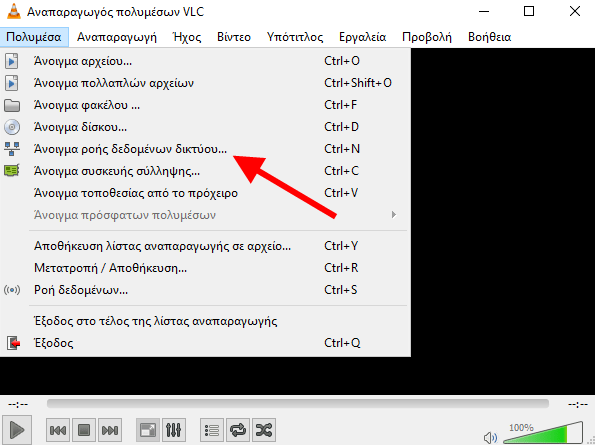Open the Υπότιτλος menu
Image resolution: width=595 pixels, height=445 pixels.
[295, 37]
